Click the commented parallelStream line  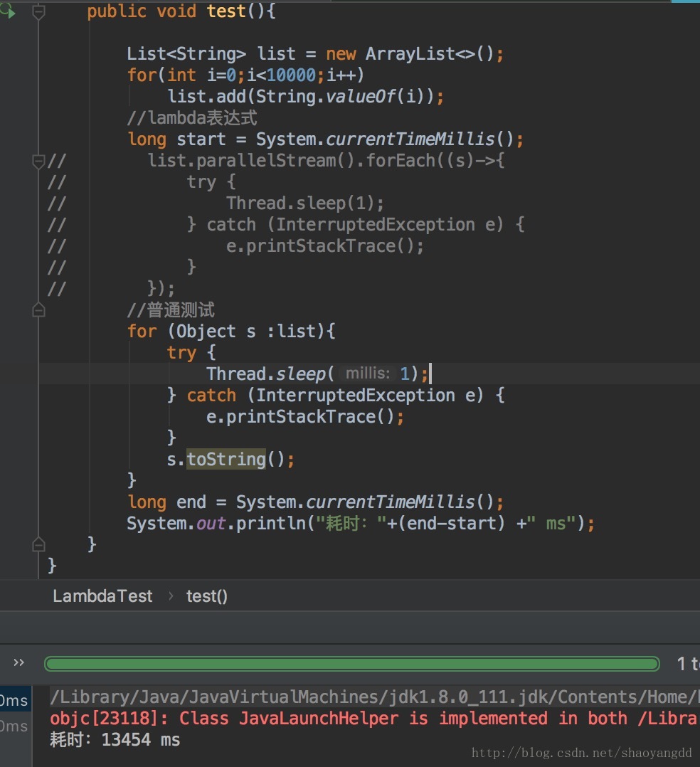pos(326,161)
